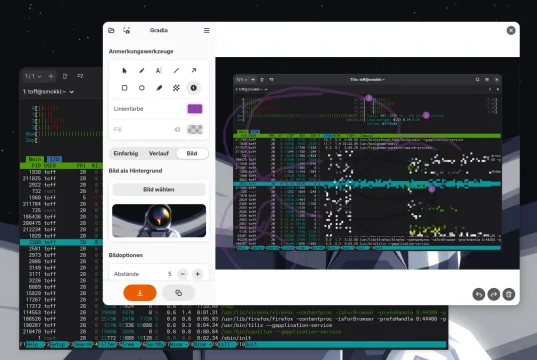Click F5 Tree in htop bar
This screenshot has height=360, width=537.
(129, 344)
